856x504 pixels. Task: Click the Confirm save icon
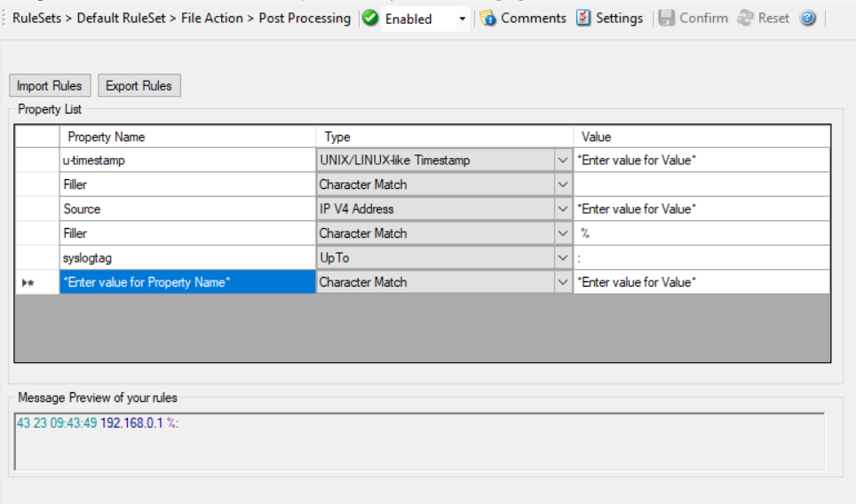(x=666, y=19)
